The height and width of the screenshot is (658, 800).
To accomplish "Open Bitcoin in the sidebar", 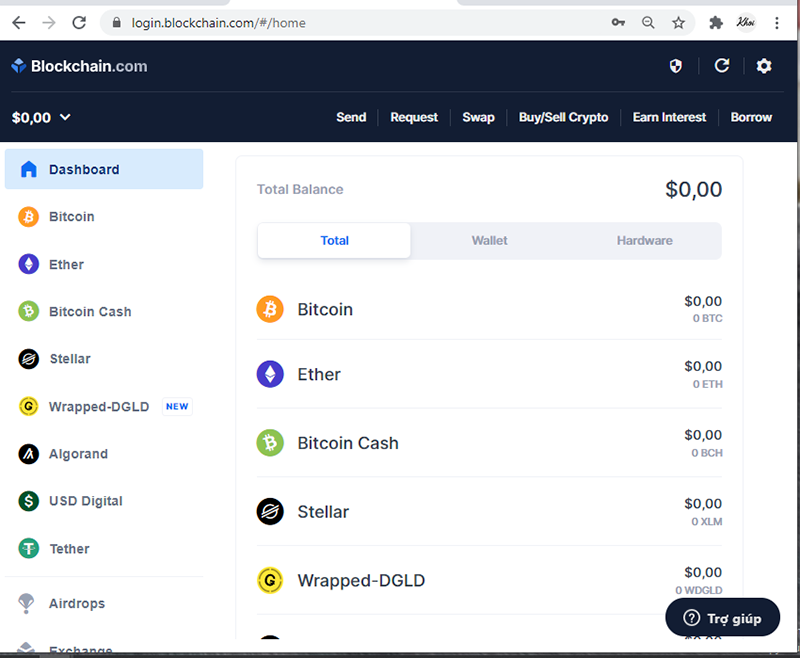I will coord(71,217).
